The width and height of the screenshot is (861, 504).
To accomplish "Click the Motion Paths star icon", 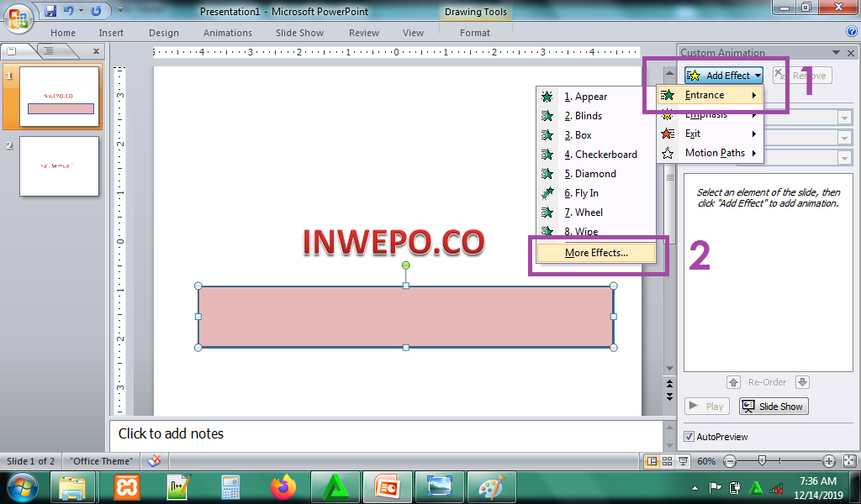I will point(668,153).
